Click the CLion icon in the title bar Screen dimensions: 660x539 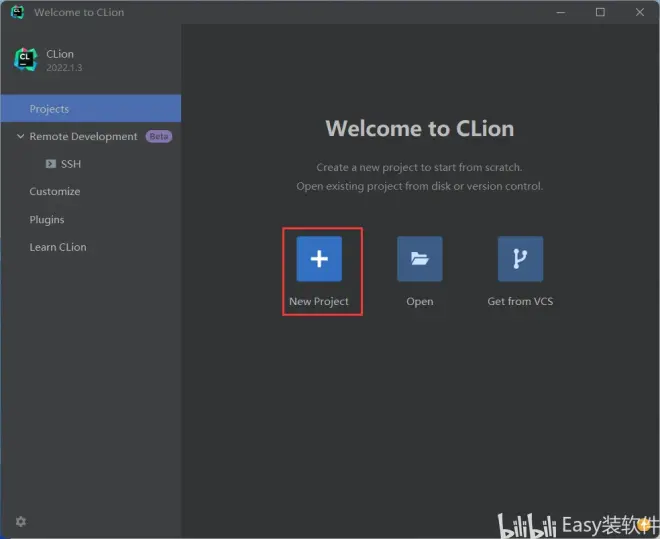coord(17,12)
